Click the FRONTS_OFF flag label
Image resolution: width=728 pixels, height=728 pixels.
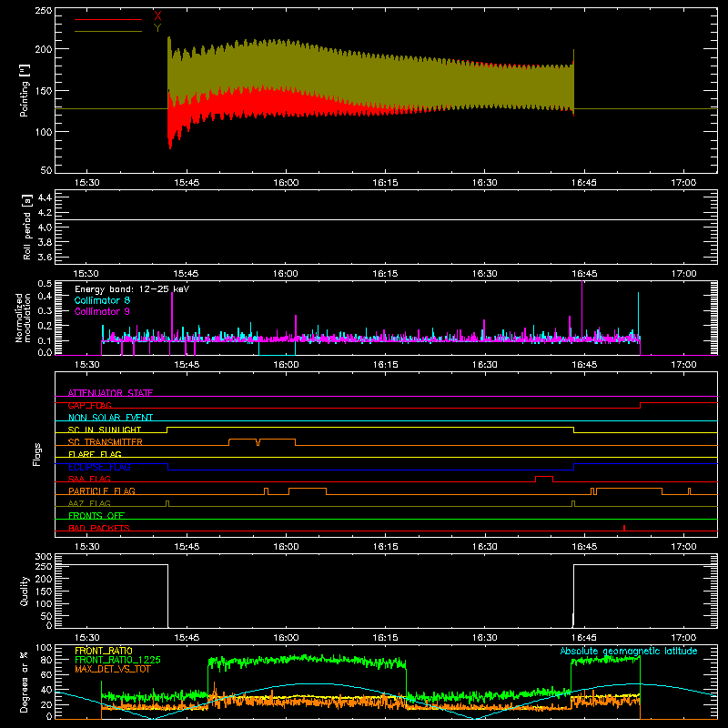(96, 515)
